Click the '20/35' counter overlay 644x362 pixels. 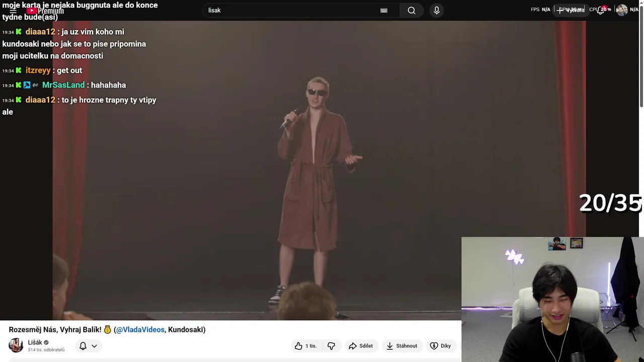click(610, 203)
